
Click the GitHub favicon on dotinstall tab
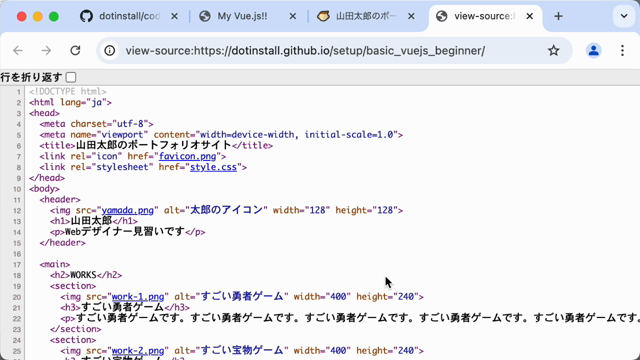86,16
